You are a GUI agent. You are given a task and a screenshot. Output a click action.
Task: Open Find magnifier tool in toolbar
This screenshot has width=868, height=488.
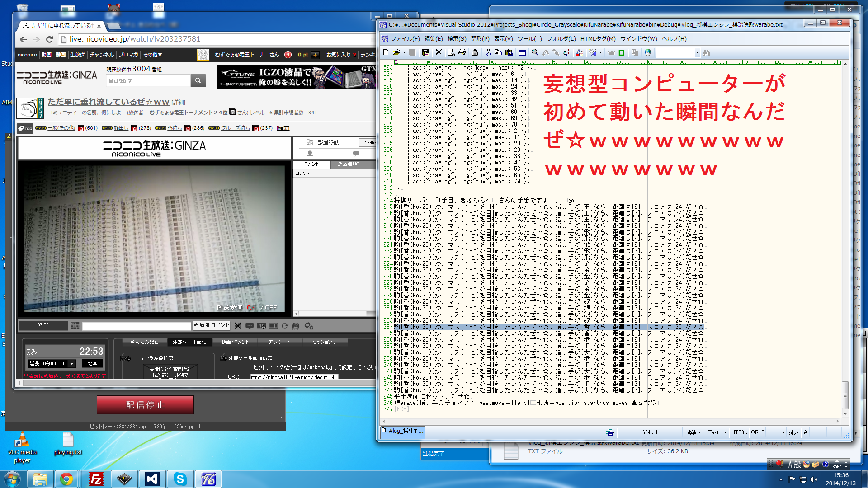pyautogui.click(x=535, y=52)
